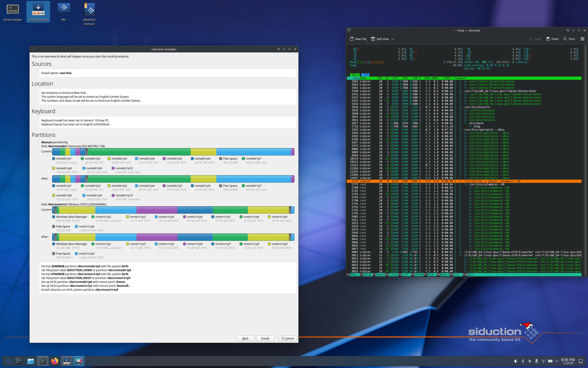The height and width of the screenshot is (368, 588).
Task: Click F9 Kill in htop's function bar
Action: click(x=456, y=274)
